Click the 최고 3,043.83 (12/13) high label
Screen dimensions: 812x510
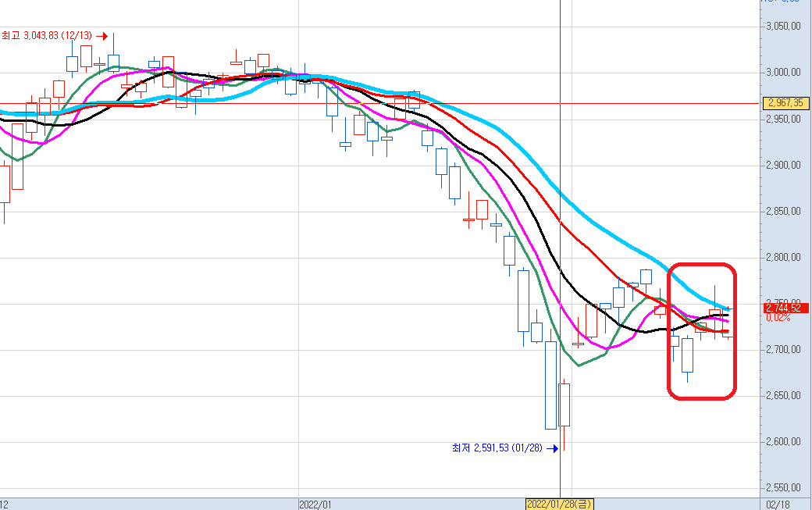pos(47,36)
